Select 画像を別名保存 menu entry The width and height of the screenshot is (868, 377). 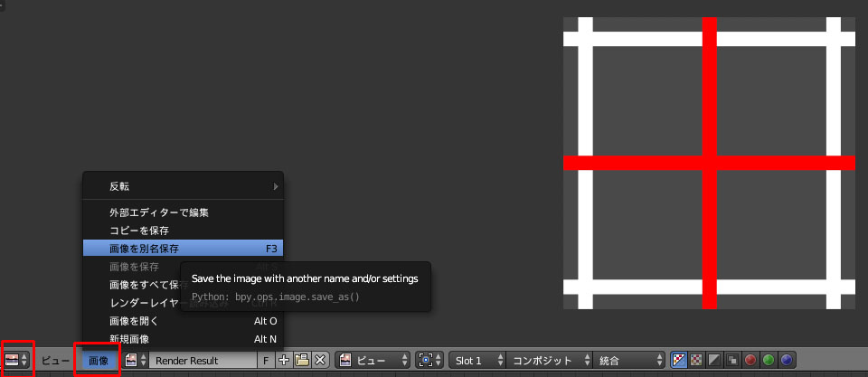point(184,248)
